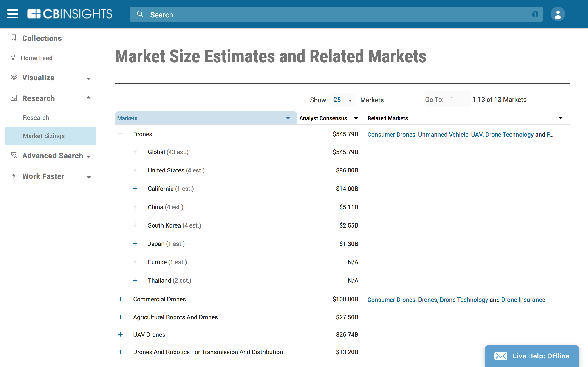Select Market Sizings in sidebar
Screen dimensions: 588x367
44,136
